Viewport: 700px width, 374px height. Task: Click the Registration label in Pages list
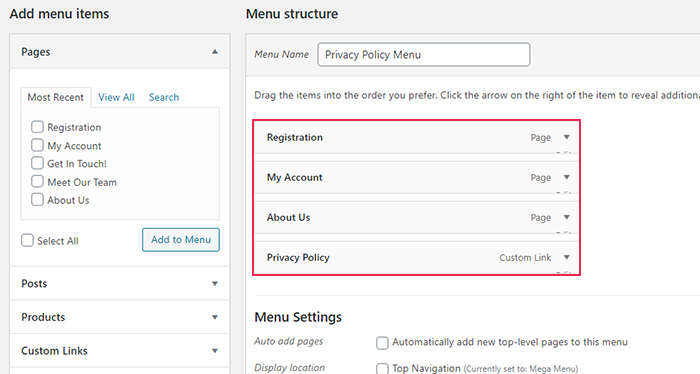[74, 127]
